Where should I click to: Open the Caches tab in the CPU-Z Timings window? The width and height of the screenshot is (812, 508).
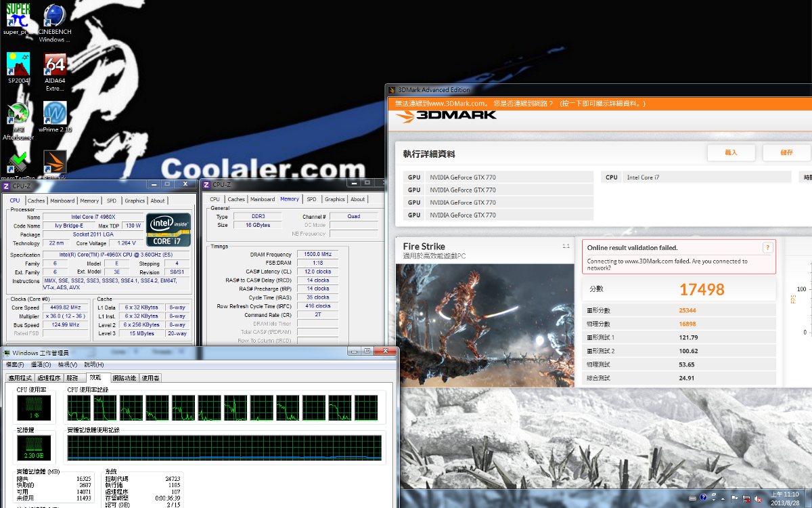coord(236,199)
